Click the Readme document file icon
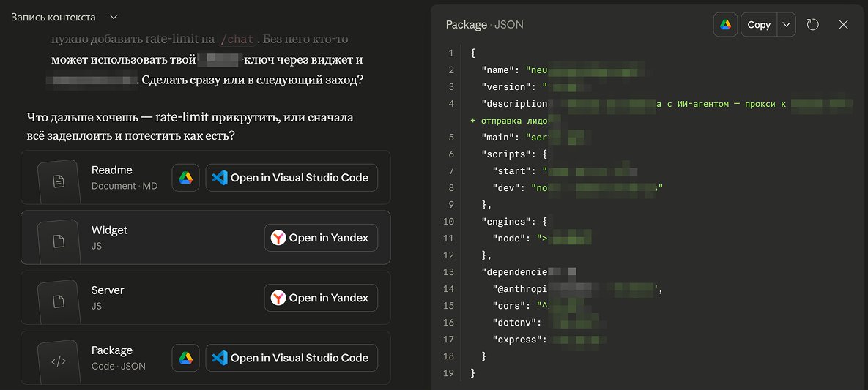868x390 pixels. [59, 181]
